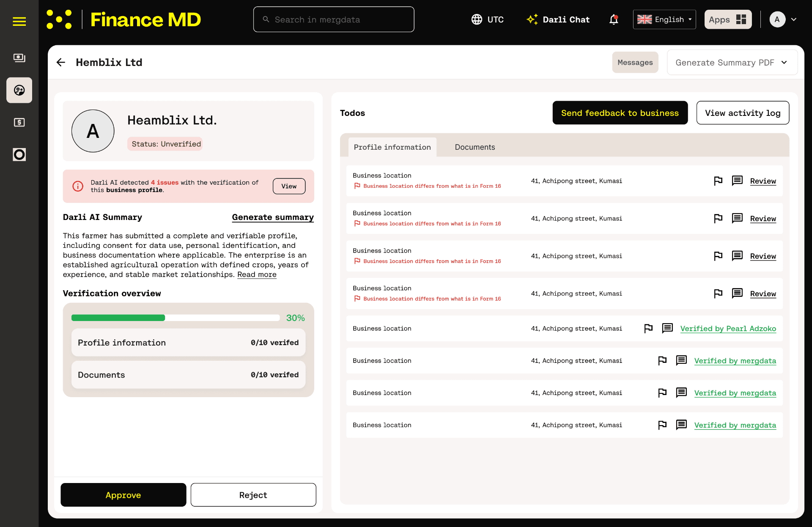Switch to the Documents tab

[x=475, y=147]
